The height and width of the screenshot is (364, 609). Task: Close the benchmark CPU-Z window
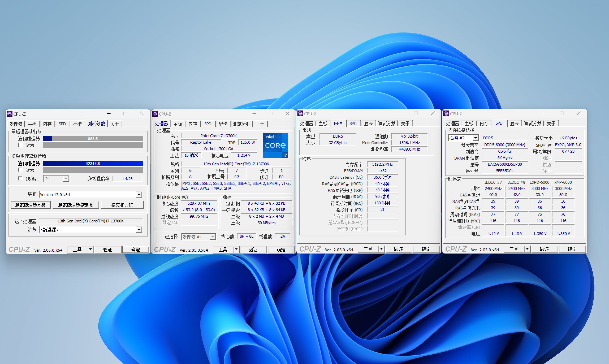[142, 114]
